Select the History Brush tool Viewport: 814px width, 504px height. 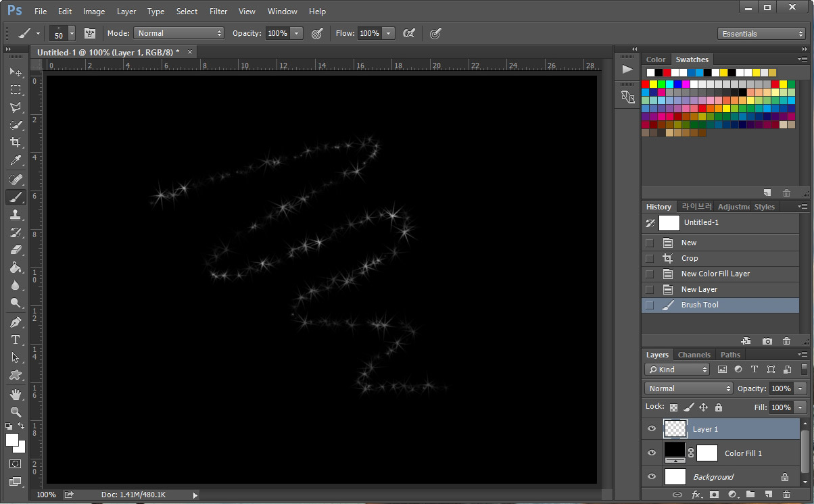tap(16, 232)
